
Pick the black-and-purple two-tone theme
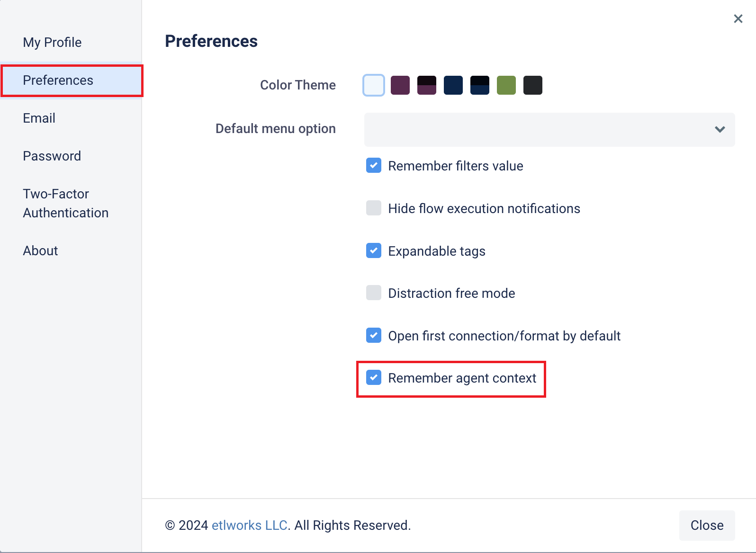[x=427, y=85]
